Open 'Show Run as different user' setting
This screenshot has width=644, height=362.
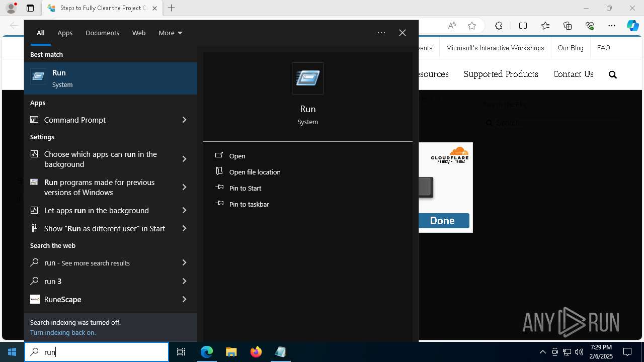105,228
